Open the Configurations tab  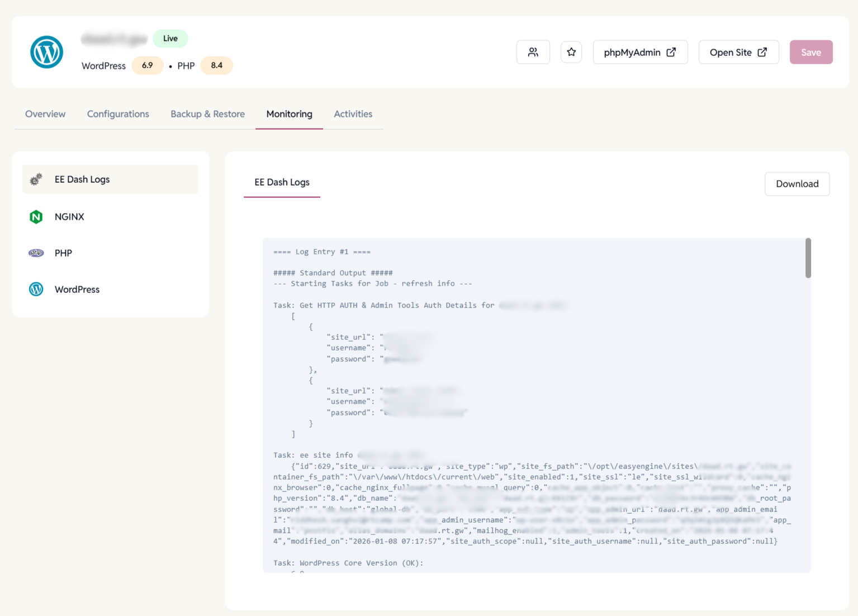click(117, 113)
